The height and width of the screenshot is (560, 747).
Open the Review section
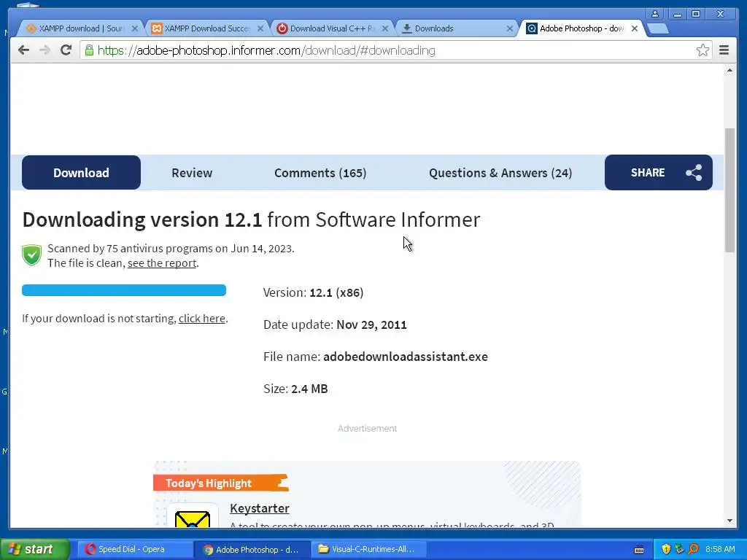(x=192, y=173)
